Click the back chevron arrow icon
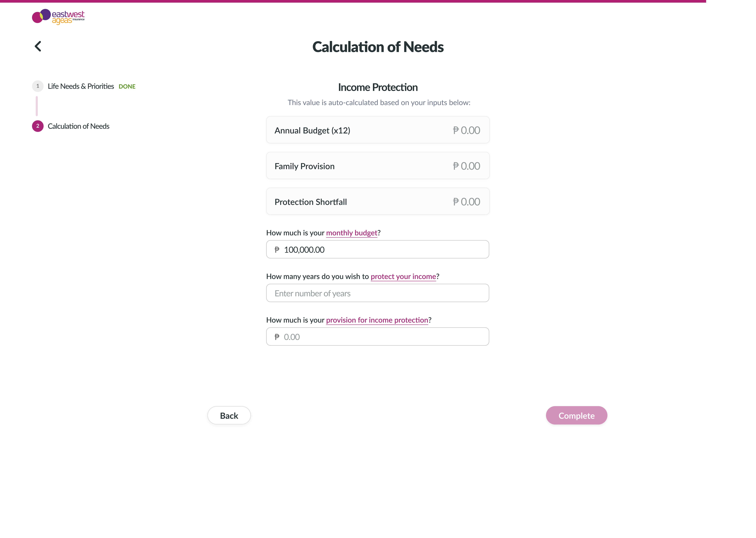756x538 pixels. click(x=38, y=46)
